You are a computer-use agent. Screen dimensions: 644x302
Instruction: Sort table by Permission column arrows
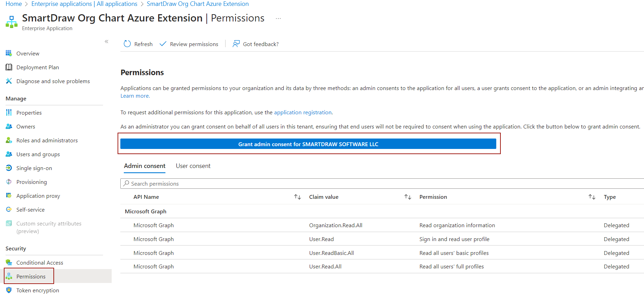tap(592, 197)
